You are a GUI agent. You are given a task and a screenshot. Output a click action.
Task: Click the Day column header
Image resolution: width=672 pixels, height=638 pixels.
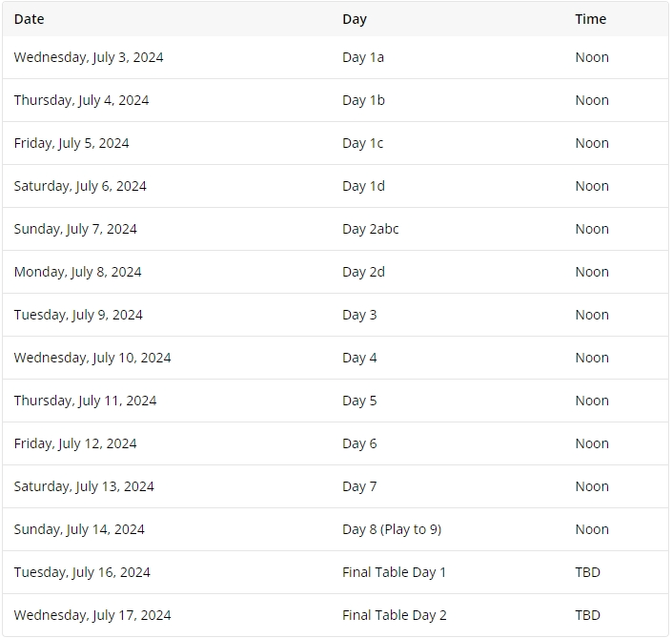pyautogui.click(x=355, y=19)
